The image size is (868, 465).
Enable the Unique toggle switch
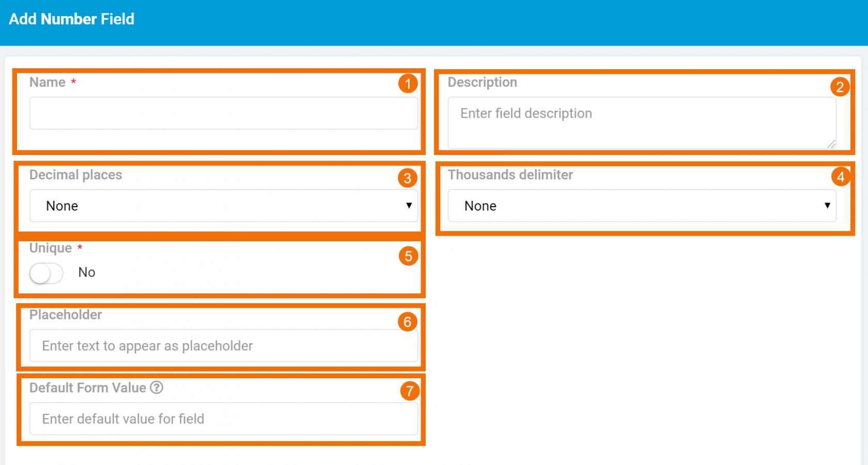point(47,273)
